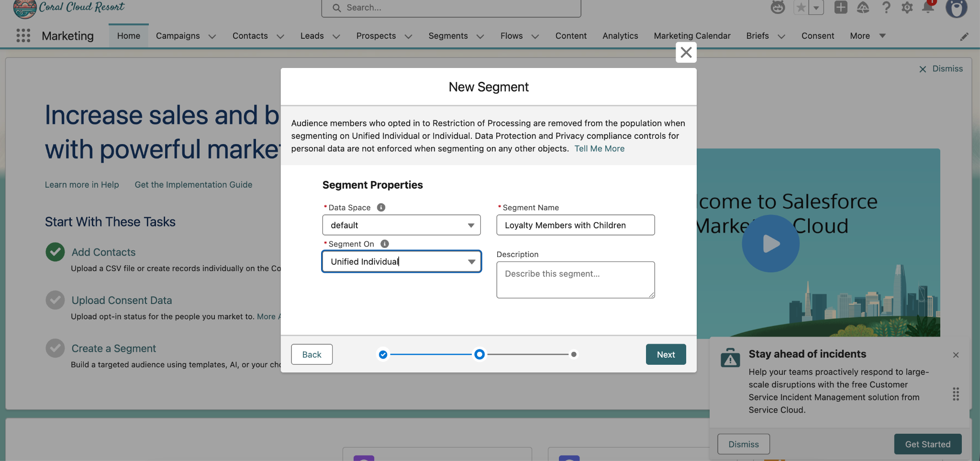980x461 pixels.
Task: Open the favorites list dropdown arrow
Action: (816, 7)
